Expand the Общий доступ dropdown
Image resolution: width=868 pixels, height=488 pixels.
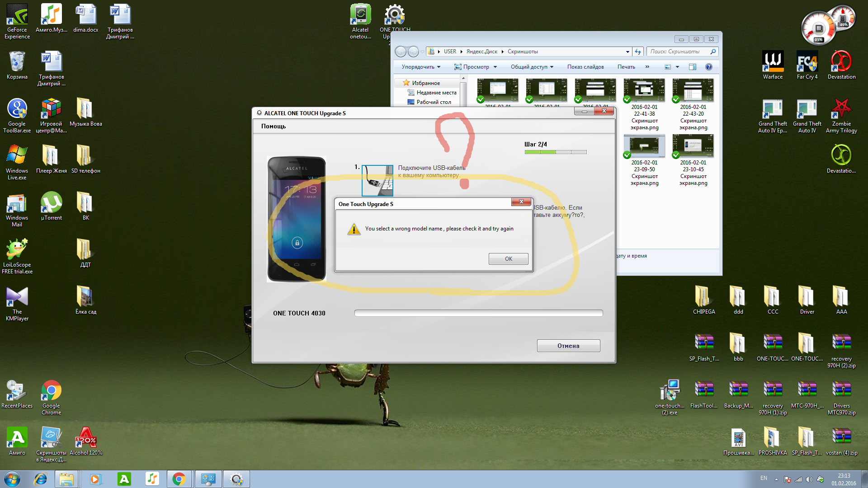pos(532,67)
